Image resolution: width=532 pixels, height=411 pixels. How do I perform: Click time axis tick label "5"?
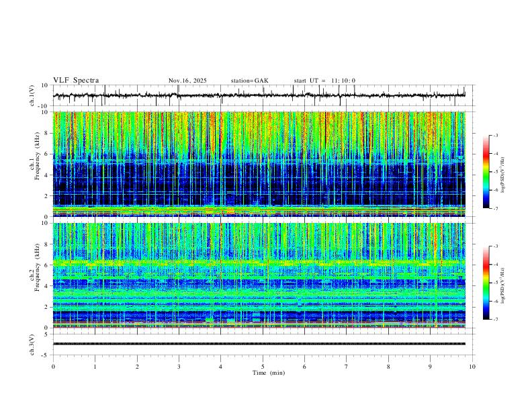tap(263, 367)
